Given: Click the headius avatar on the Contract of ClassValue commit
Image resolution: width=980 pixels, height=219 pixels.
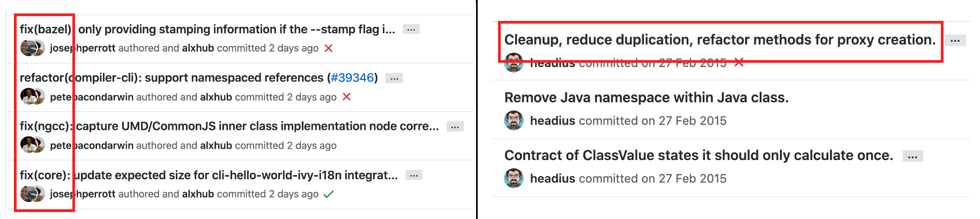Looking at the screenshot, I should 514,178.
